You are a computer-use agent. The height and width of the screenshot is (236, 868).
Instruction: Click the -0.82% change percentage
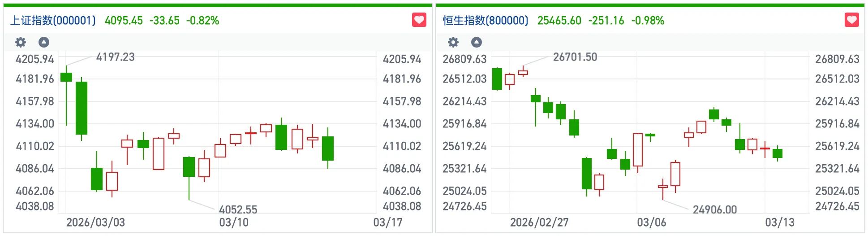coord(202,21)
